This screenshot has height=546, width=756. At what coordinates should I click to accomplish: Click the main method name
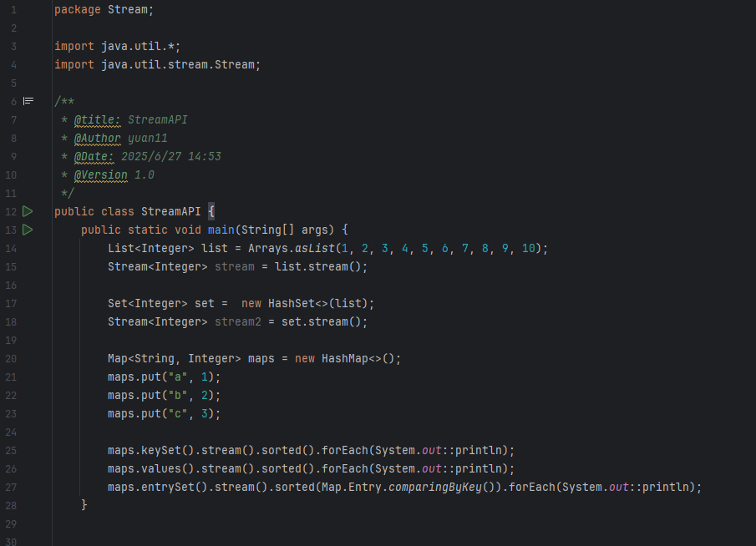(x=221, y=230)
